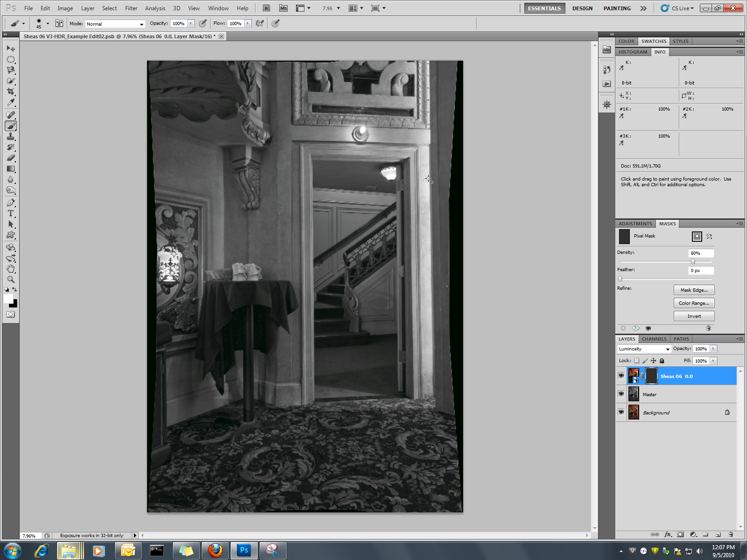Screen dimensions: 747x560
Task: Open the Image menu
Action: coord(65,8)
